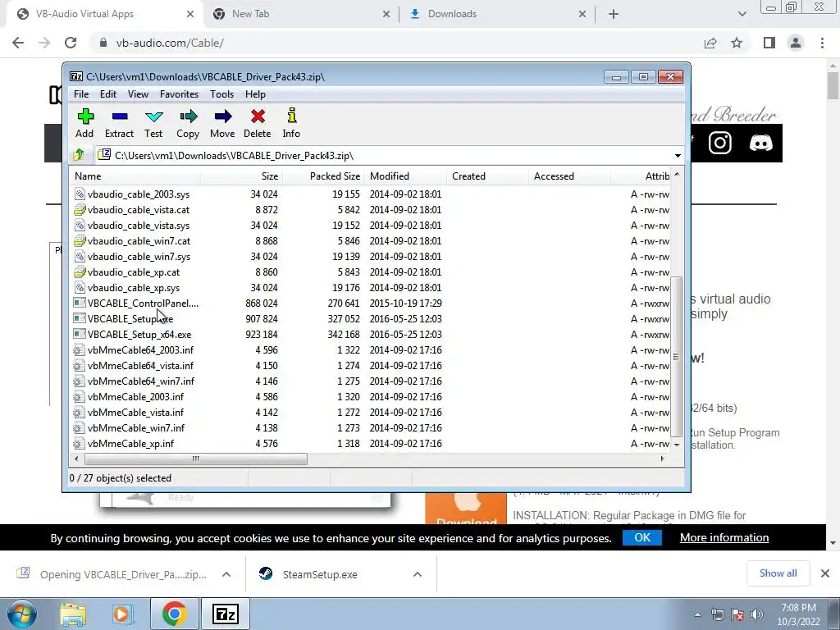Click the 7-Zip vertical scrollbar down arrow
This screenshot has height=630, width=840.
point(677,445)
